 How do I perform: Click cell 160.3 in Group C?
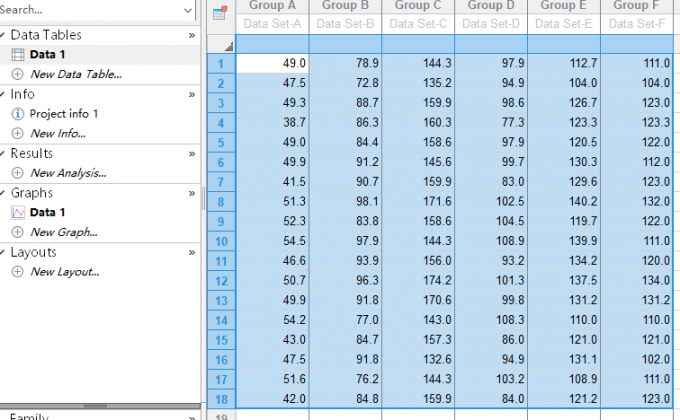(x=418, y=122)
